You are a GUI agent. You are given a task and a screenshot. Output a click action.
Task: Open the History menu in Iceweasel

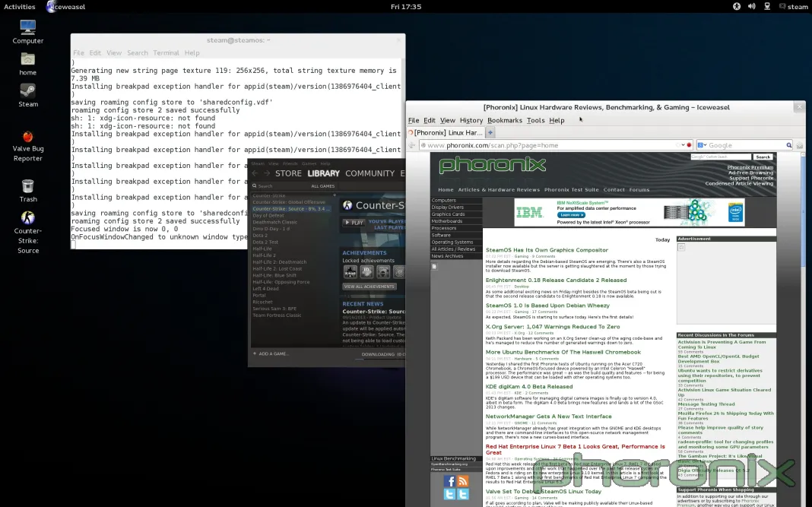click(471, 120)
